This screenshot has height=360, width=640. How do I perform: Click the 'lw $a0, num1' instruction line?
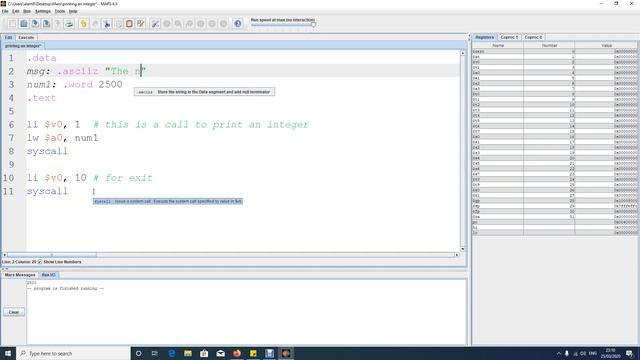pyautogui.click(x=62, y=138)
